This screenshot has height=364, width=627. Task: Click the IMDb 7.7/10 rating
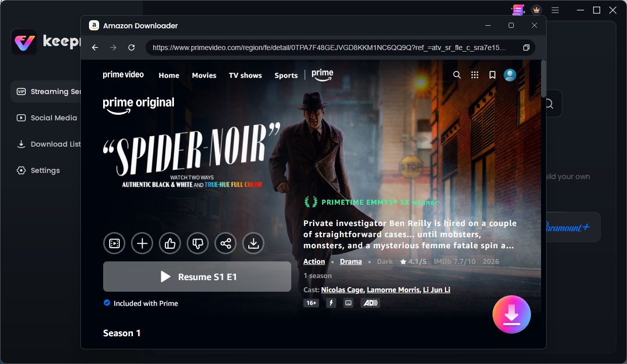(x=455, y=261)
